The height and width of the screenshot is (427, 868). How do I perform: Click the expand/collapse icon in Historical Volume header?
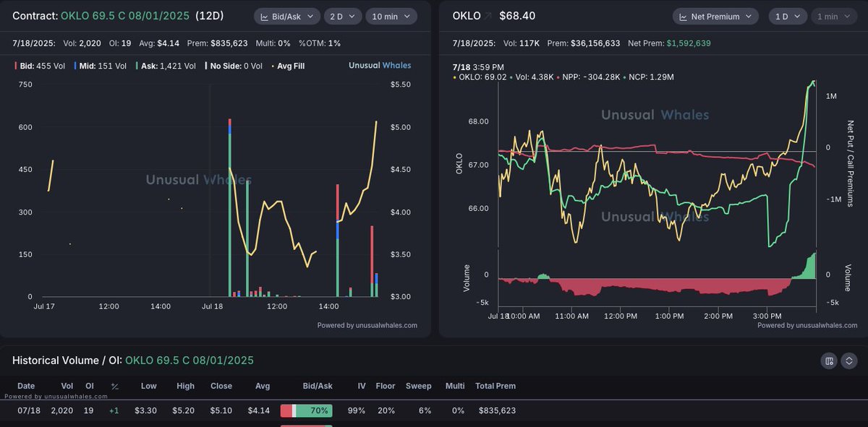849,361
